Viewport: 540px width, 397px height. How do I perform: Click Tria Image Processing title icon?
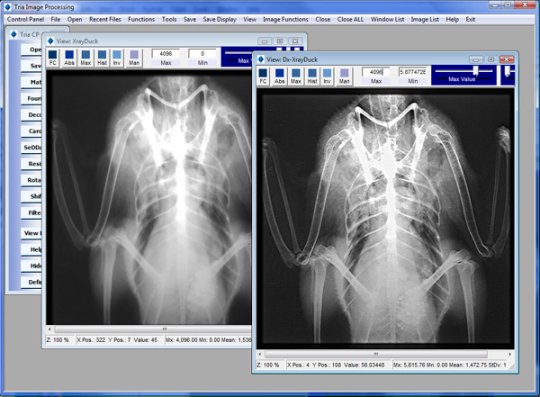[x=7, y=7]
